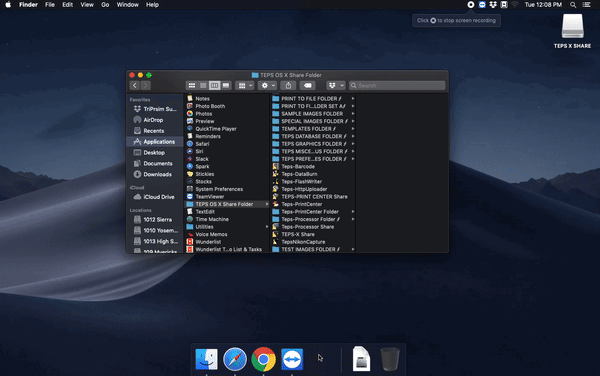The width and height of the screenshot is (600, 376).
Task: Open TeamViewer from the Dock
Action: pyautogui.click(x=292, y=359)
